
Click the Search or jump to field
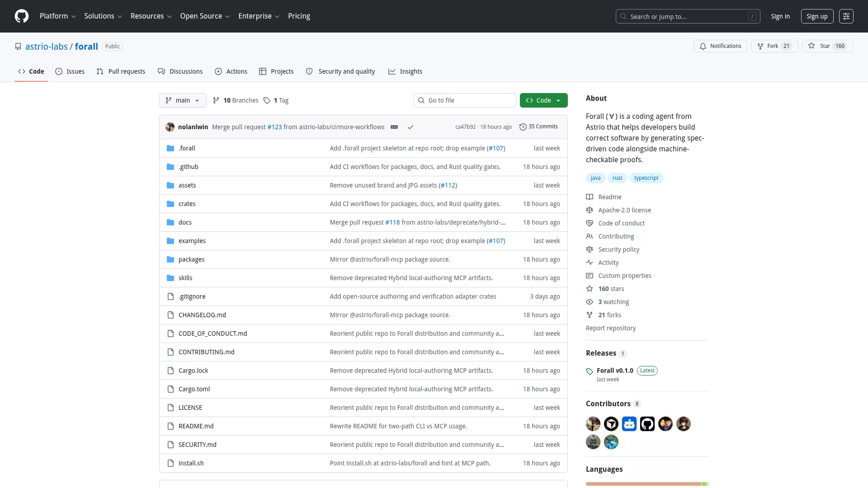point(688,16)
